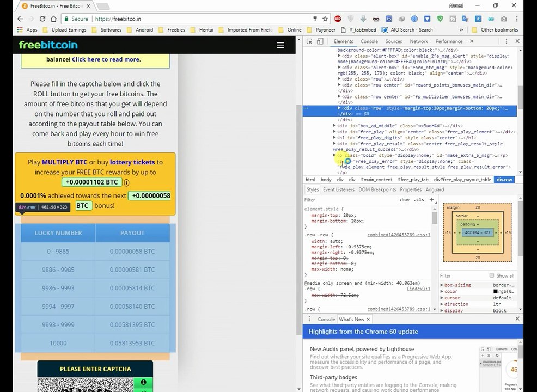Show more bookmarks chevron

click(461, 30)
